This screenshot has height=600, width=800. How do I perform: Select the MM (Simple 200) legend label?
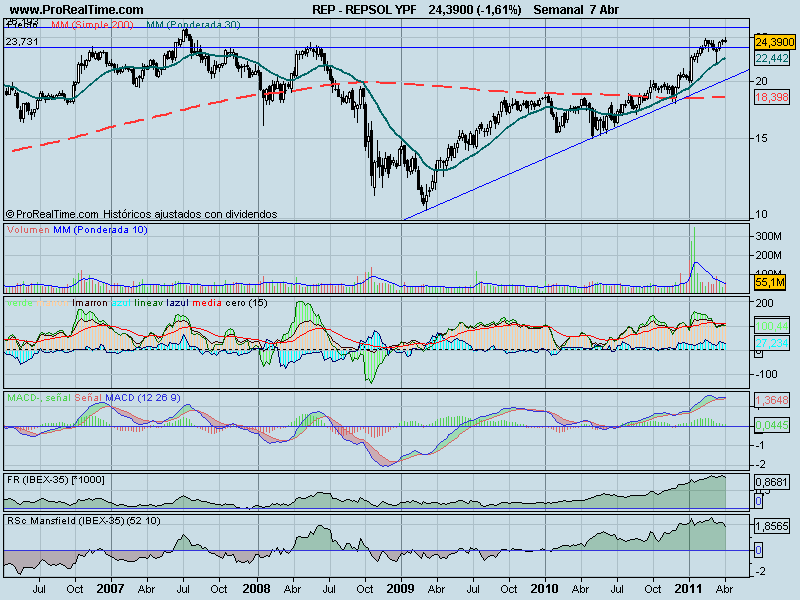coord(92,24)
